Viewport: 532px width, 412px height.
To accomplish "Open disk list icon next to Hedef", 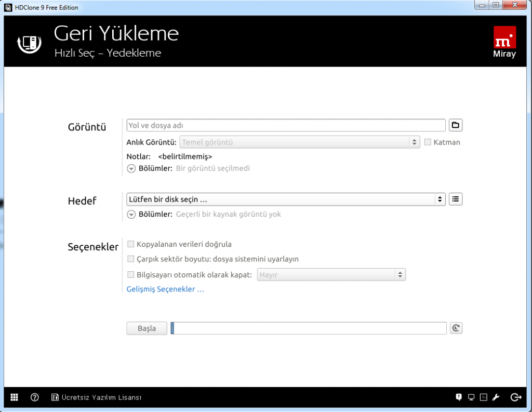I will pos(456,199).
